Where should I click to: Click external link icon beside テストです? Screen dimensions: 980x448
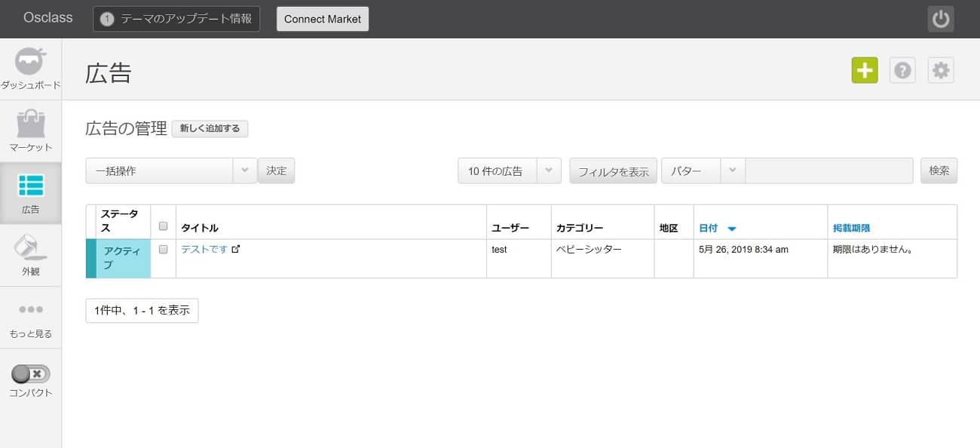(235, 250)
